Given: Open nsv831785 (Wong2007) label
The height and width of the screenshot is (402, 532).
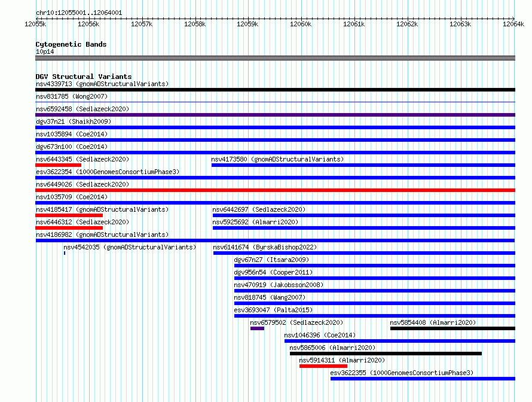Looking at the screenshot, I should 72,96.
